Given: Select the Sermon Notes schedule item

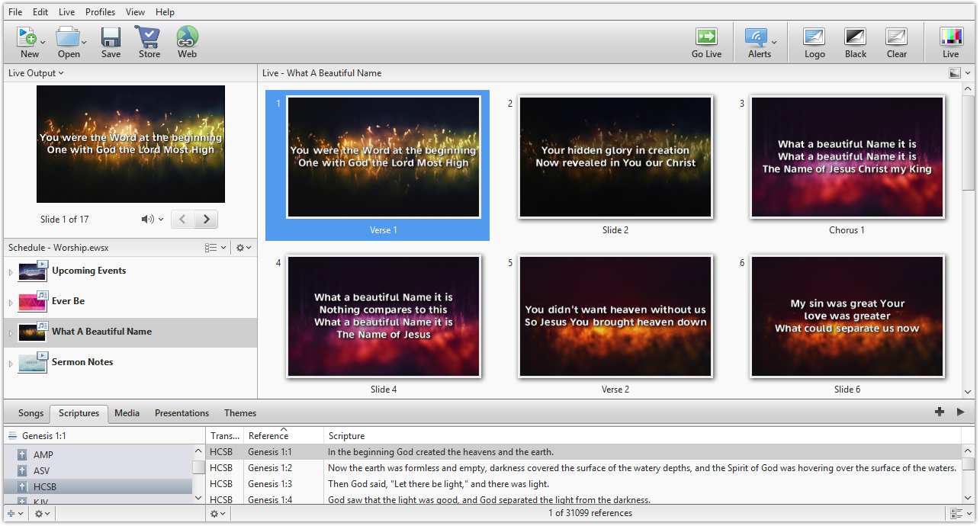Looking at the screenshot, I should point(82,362).
